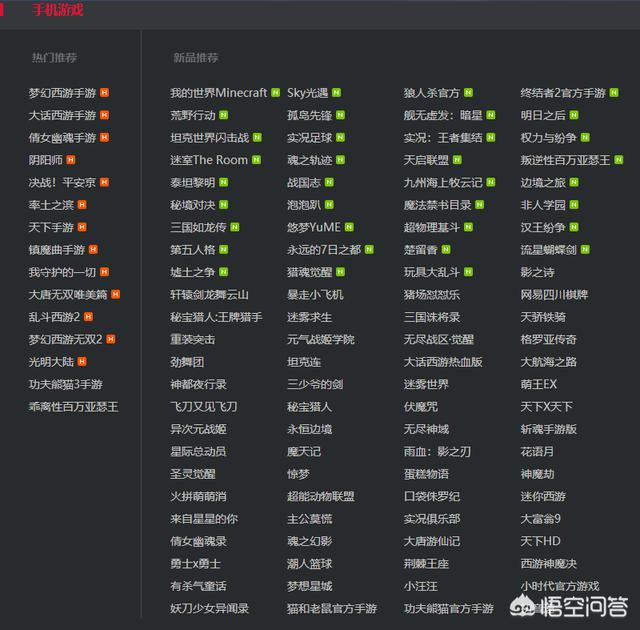The width and height of the screenshot is (640, 630).
Task: Click the hot badge beside 镇魔曲手游
Action: pos(93,249)
